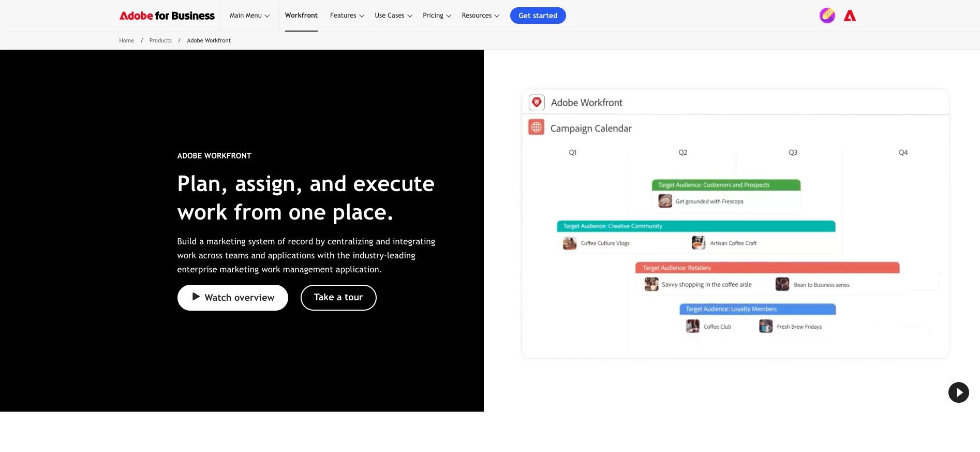Click Artisan Coffee Craft thumbnail
The height and width of the screenshot is (452, 980).
(699, 243)
